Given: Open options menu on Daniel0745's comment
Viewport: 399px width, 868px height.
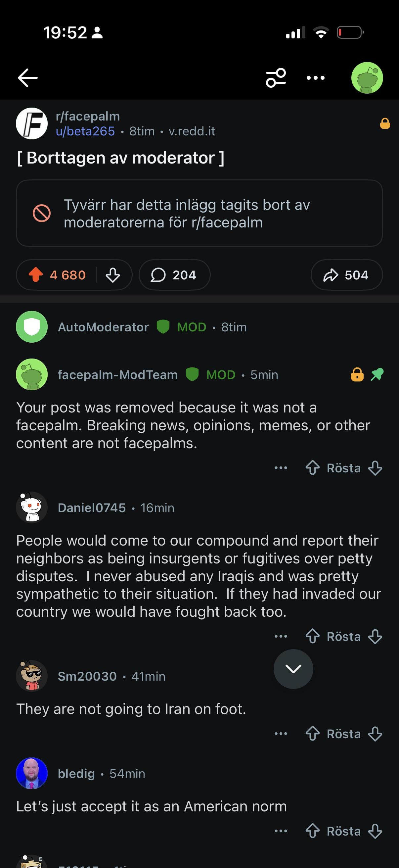Looking at the screenshot, I should [x=281, y=637].
